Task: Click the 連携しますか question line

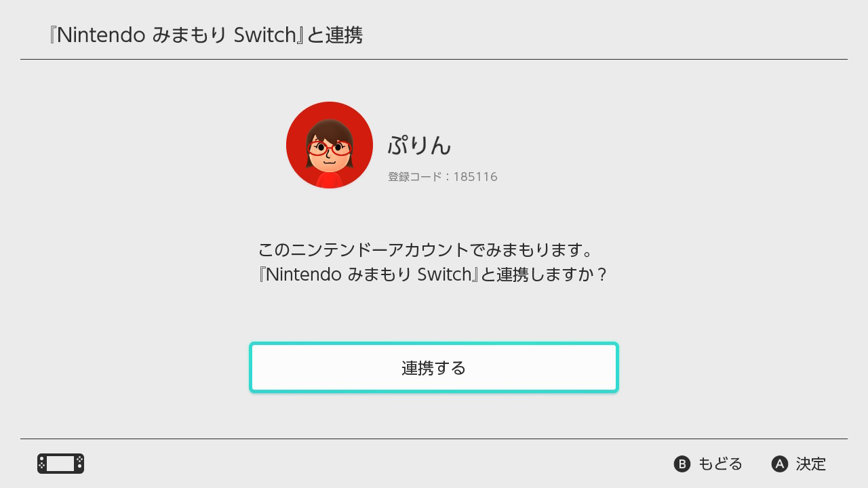Action: (x=432, y=274)
